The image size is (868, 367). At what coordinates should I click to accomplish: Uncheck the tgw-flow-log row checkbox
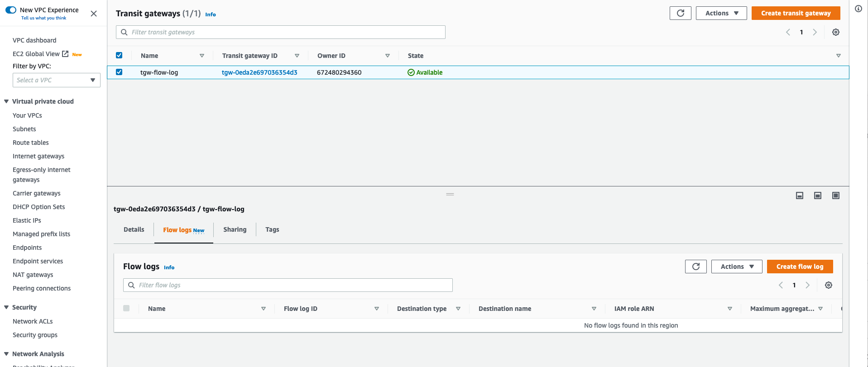pos(119,72)
